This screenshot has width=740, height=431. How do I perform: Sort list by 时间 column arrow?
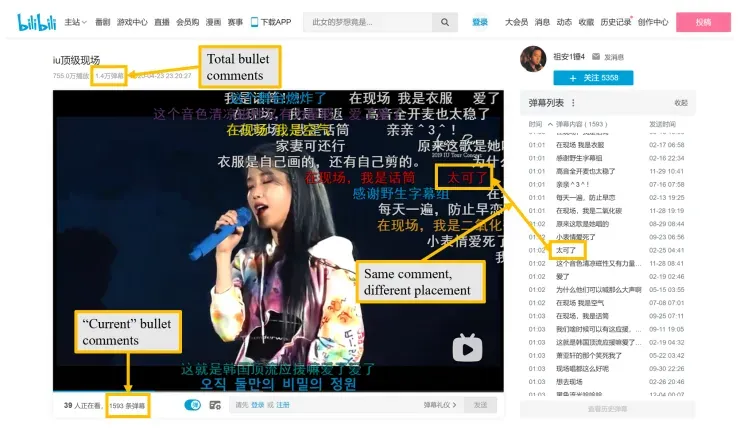(550, 124)
